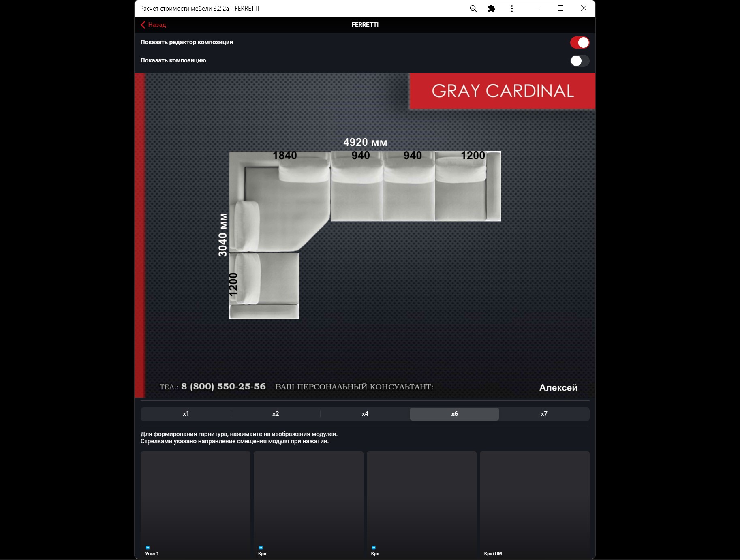Image resolution: width=740 pixels, height=560 pixels.
Task: Switch to the x1 tab
Action: (x=186, y=414)
